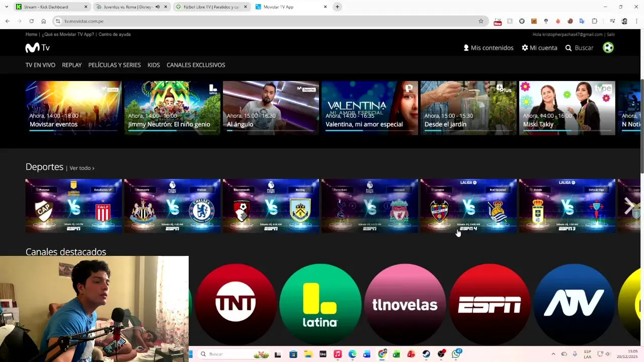The height and width of the screenshot is (362, 644).
Task: Open Movistar eventos live thumbnail
Action: click(73, 108)
